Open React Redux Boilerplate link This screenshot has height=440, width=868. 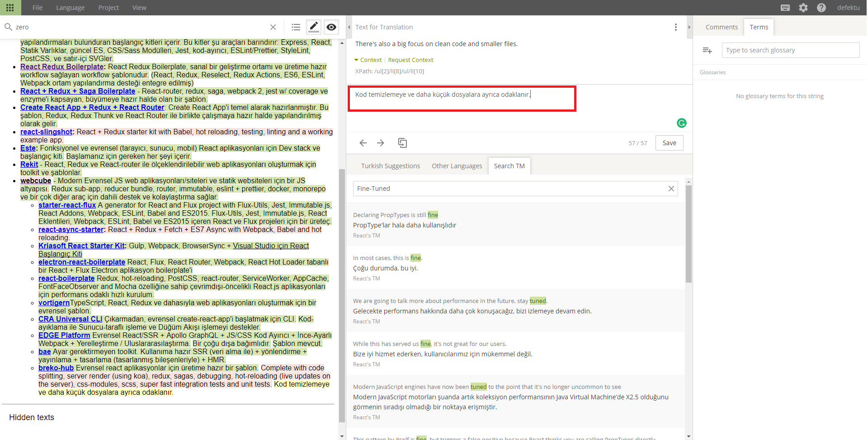[x=62, y=67]
